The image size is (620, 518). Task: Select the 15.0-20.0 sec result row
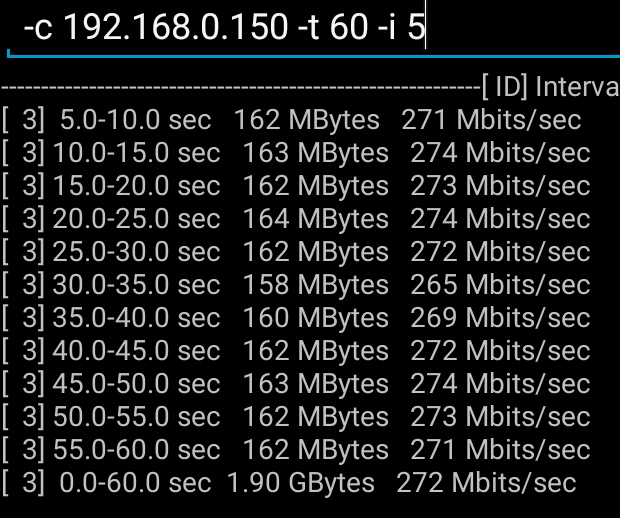pos(296,186)
